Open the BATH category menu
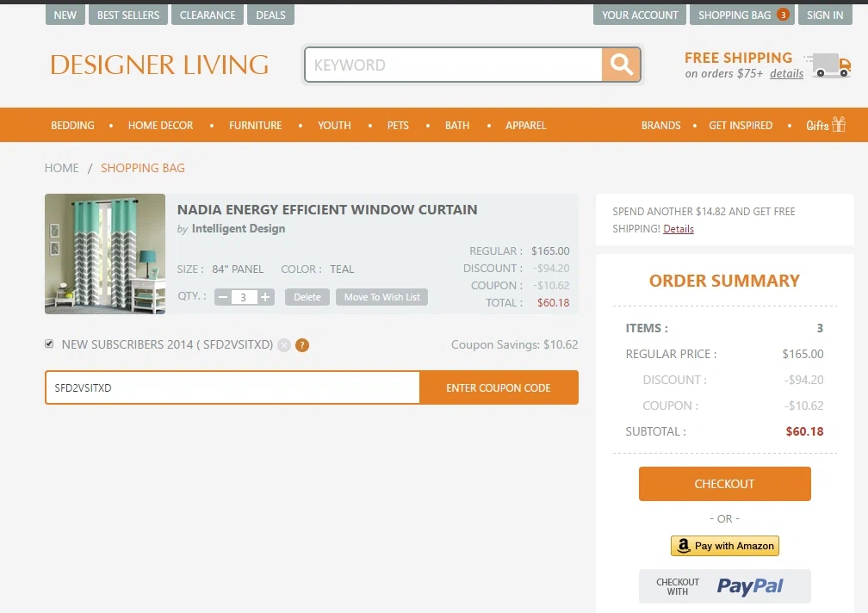Screen dimensions: 868x613 tap(457, 126)
